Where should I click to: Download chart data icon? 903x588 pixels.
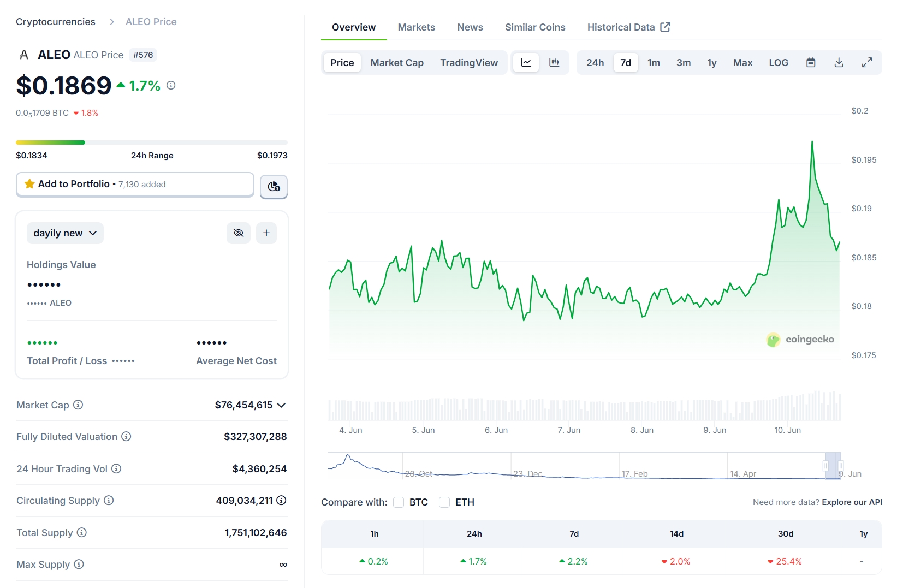[839, 63]
